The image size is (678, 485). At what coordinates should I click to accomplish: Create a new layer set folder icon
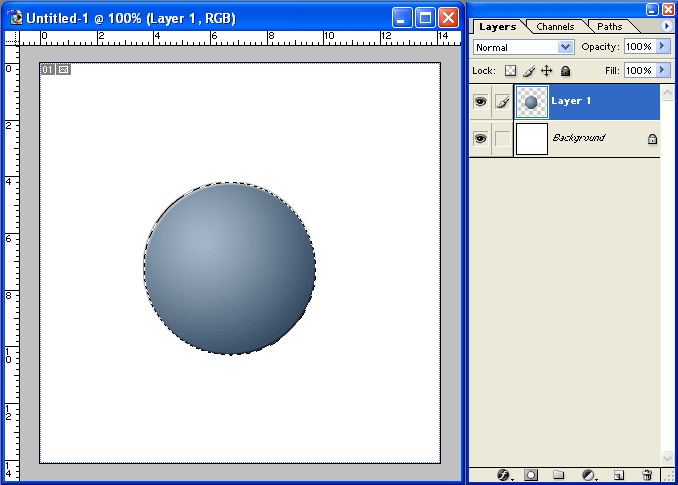tap(559, 475)
